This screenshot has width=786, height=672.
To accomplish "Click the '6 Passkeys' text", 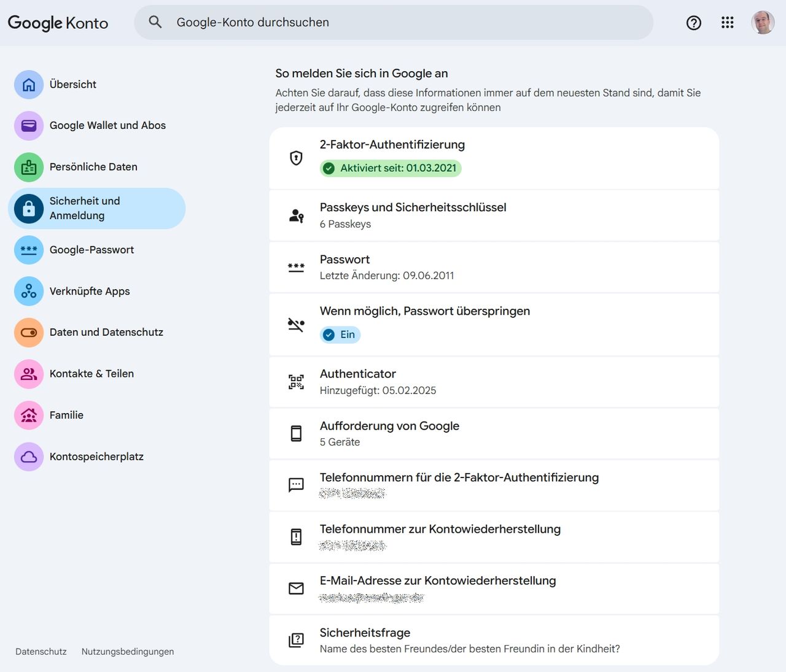I will pyautogui.click(x=345, y=224).
